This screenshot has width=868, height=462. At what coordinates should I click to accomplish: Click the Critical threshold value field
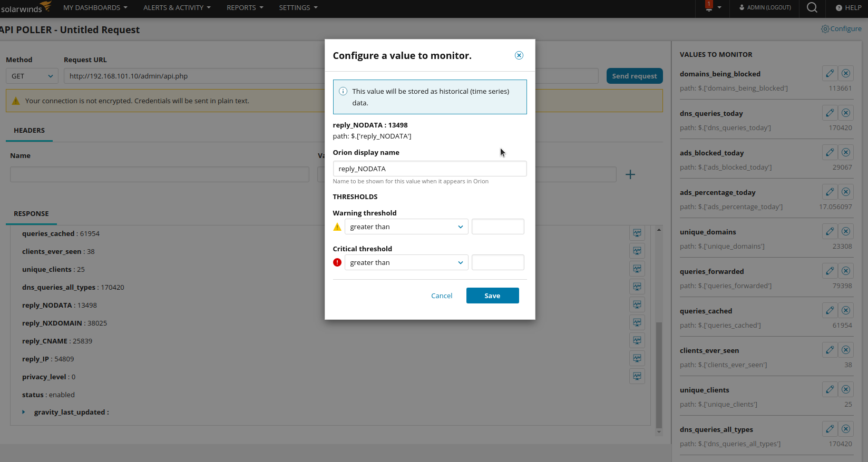pyautogui.click(x=498, y=262)
